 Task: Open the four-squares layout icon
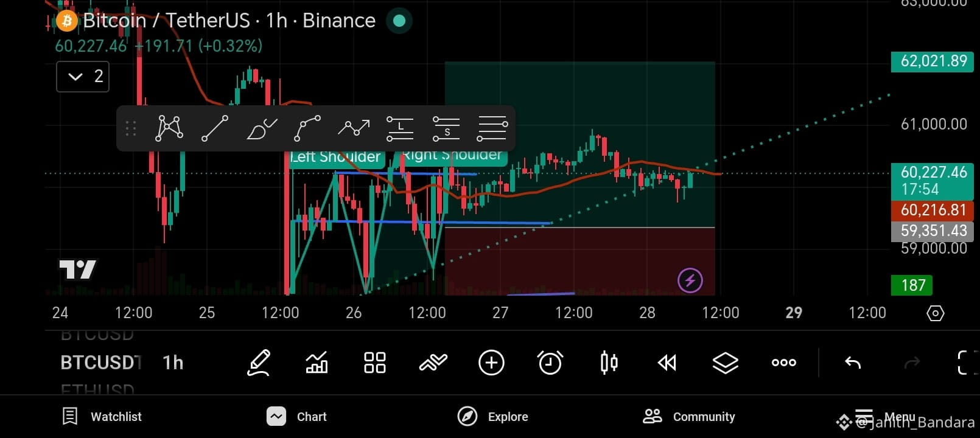coord(375,363)
